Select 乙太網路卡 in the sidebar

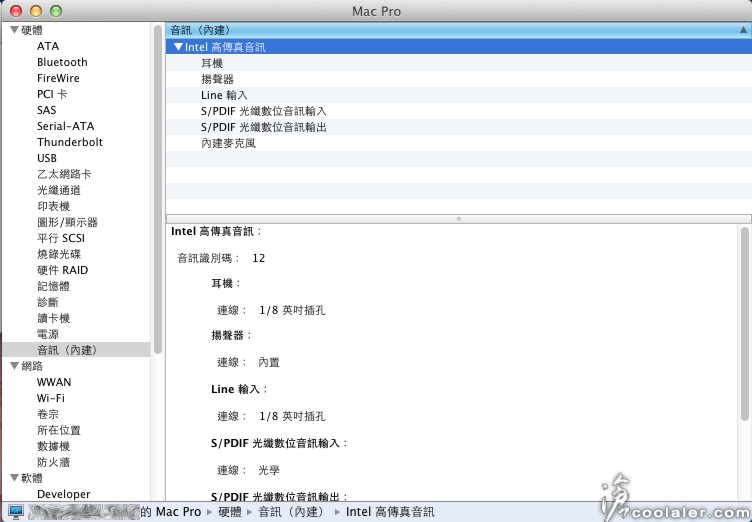click(x=64, y=174)
